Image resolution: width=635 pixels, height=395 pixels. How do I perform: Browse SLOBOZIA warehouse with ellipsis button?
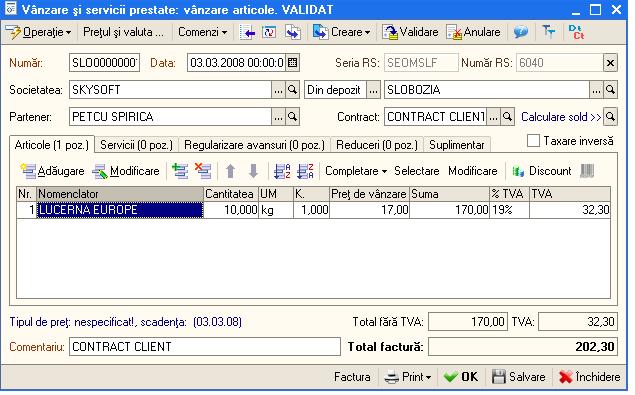596,90
